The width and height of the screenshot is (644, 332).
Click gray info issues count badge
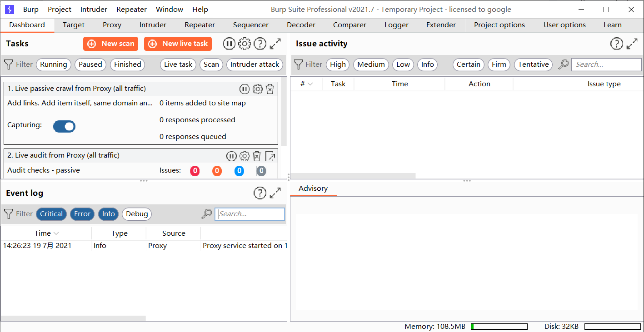pos(261,171)
